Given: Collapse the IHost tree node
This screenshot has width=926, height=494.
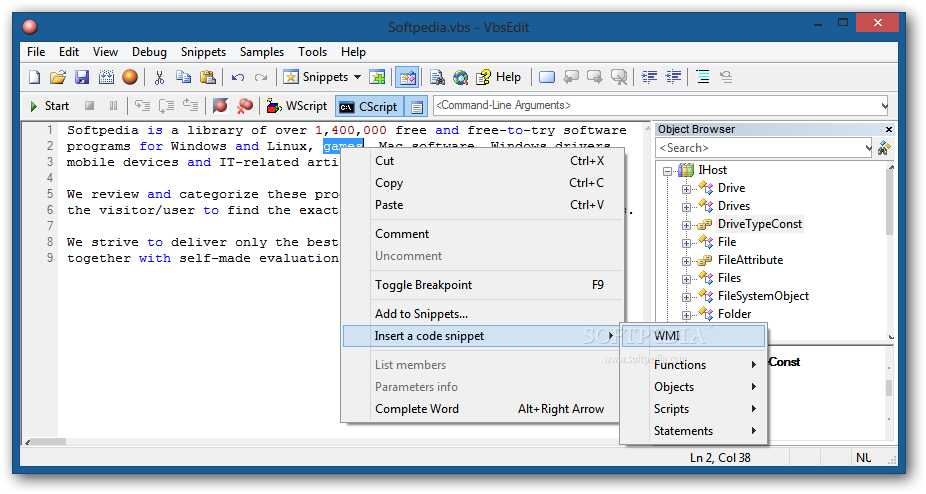Looking at the screenshot, I should (667, 171).
